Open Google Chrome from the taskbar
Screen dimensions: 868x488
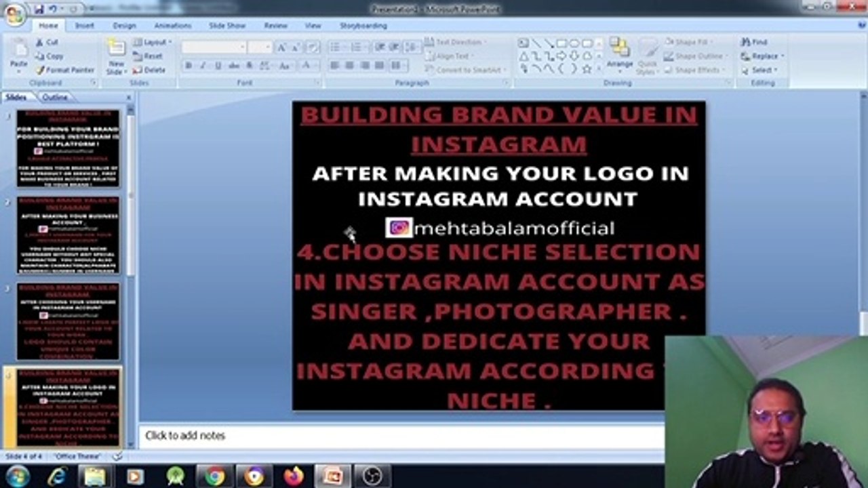[214, 476]
